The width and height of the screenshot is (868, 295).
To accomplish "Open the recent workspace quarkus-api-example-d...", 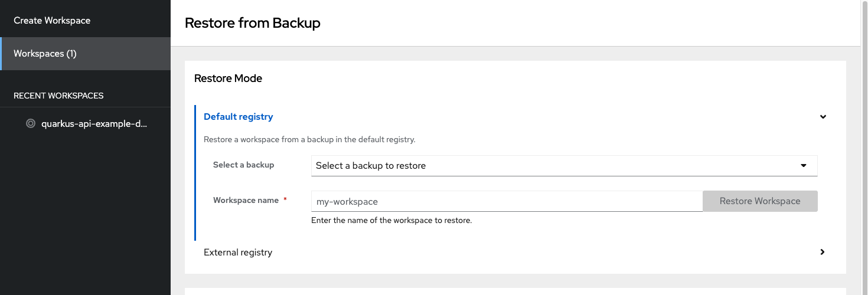I will pos(93,124).
